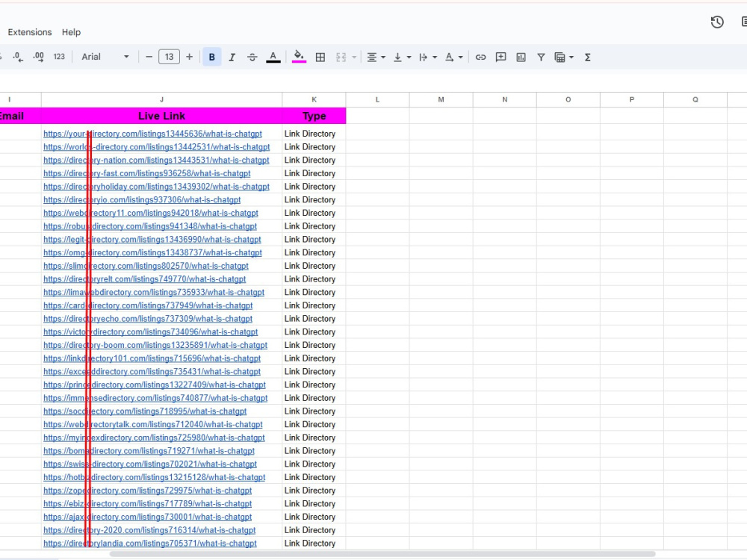
Task: Open the linkdirectory101.com listings link
Action: (x=152, y=358)
